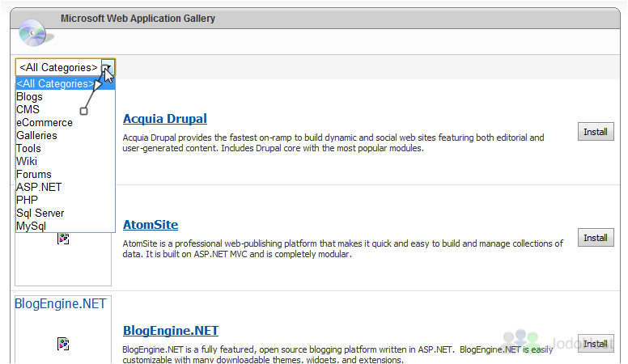628x364 pixels.
Task: Click the Acquia Drupal description text
Action: pos(333,143)
